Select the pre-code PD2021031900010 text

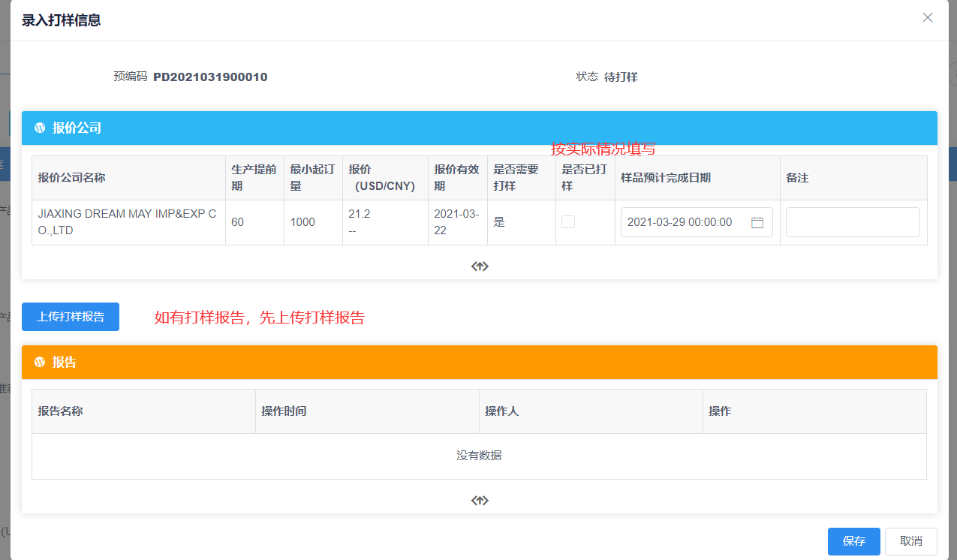210,77
